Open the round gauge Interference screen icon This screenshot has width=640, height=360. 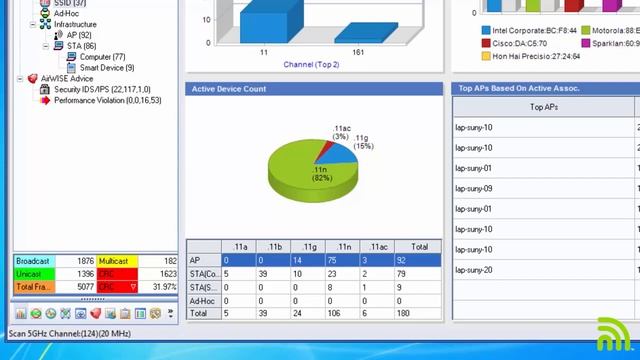(51, 313)
